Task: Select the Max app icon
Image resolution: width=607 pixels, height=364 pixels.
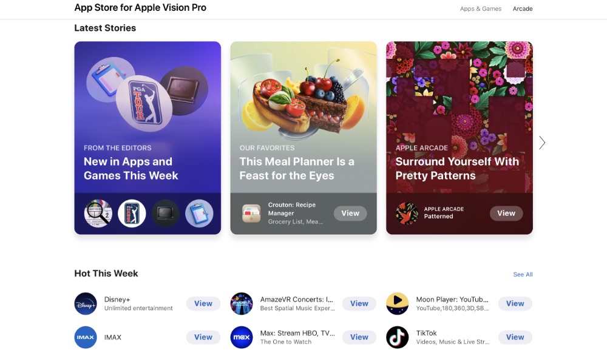Action: (x=242, y=337)
